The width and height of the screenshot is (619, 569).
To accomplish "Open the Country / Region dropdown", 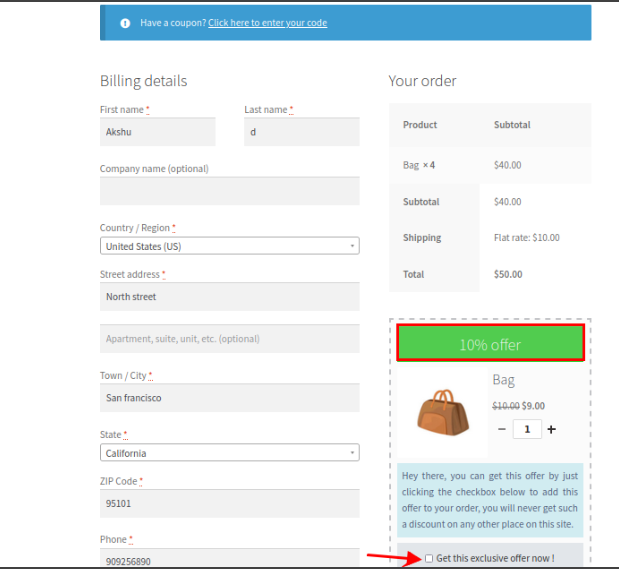I will 229,246.
